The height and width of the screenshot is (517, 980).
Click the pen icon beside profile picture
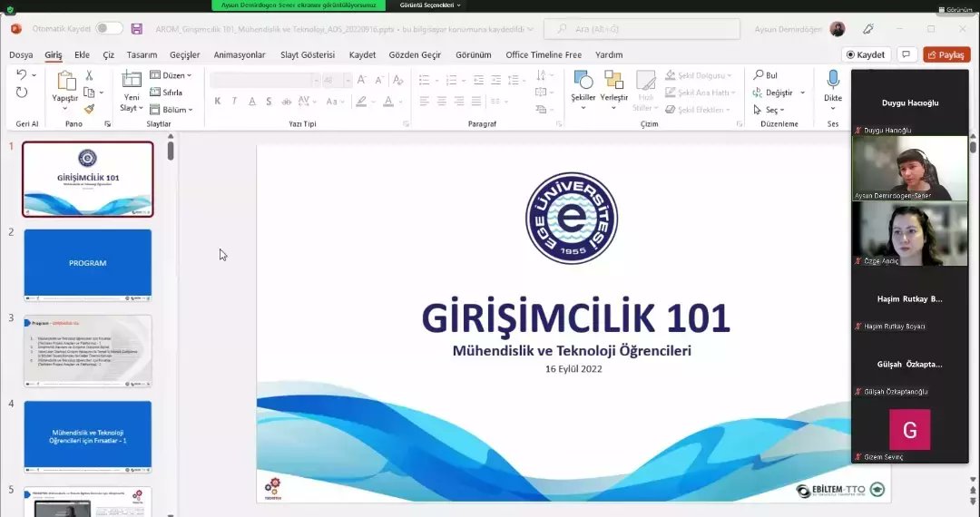tap(868, 29)
